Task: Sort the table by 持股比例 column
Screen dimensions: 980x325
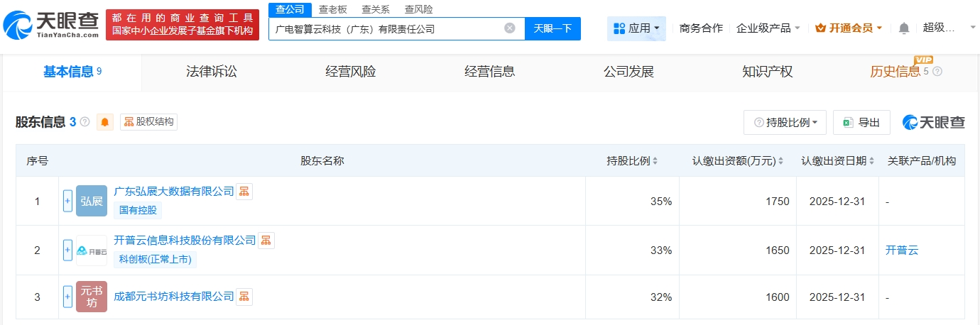Action: (633, 161)
